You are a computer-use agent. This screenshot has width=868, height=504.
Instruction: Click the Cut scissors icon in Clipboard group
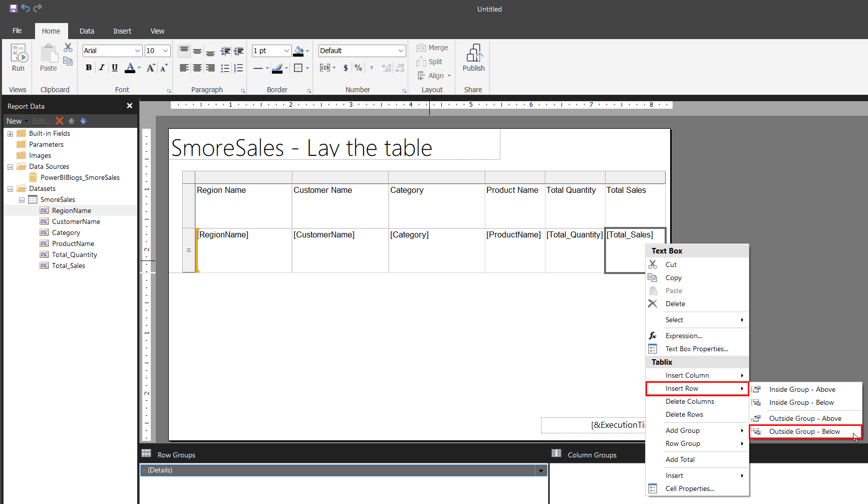point(68,48)
